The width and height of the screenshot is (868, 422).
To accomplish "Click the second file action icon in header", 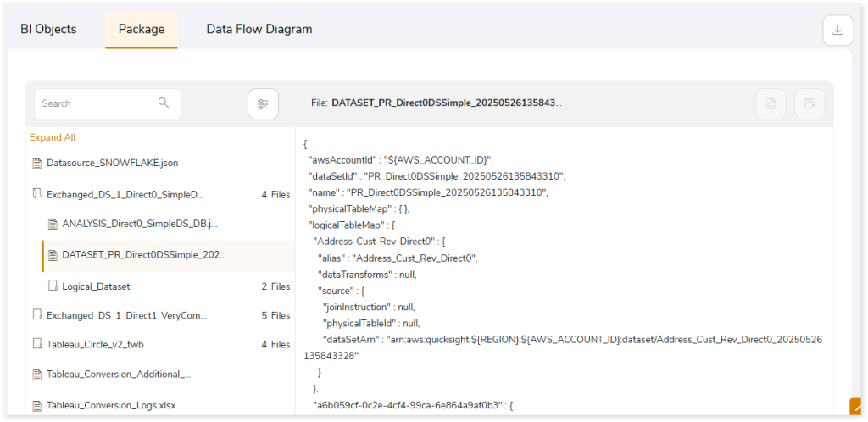I will point(810,103).
